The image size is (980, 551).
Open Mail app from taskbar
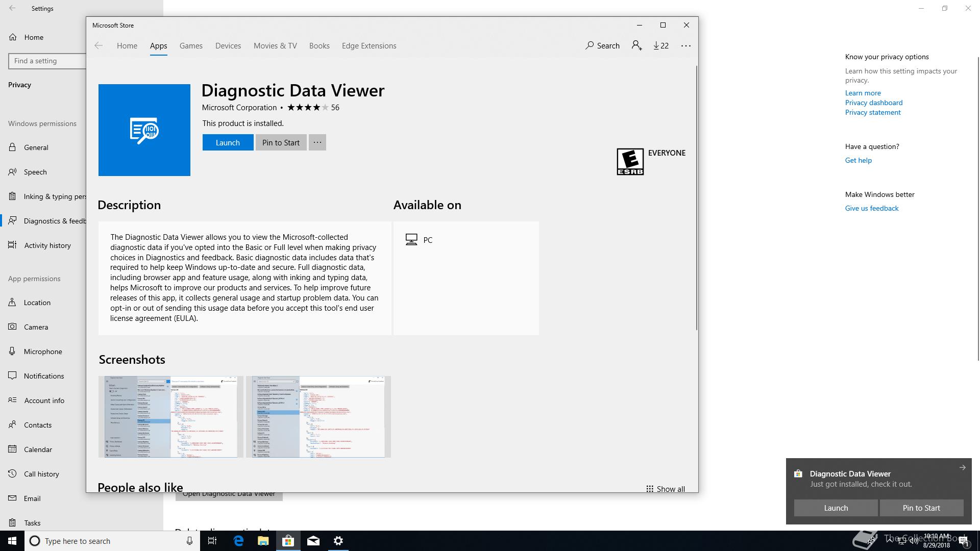tap(313, 541)
